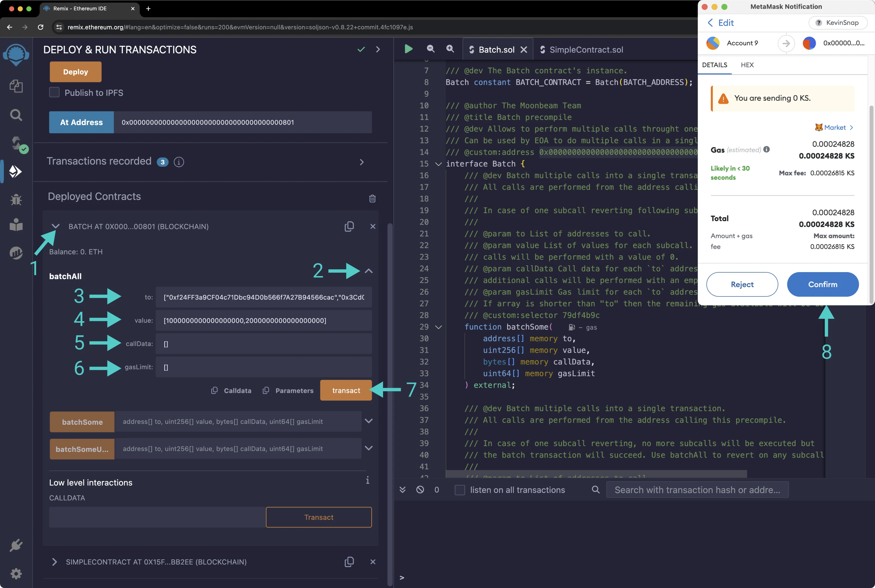This screenshot has height=588, width=875.
Task: Collapse terminal double-chevron icon
Action: [x=402, y=489]
